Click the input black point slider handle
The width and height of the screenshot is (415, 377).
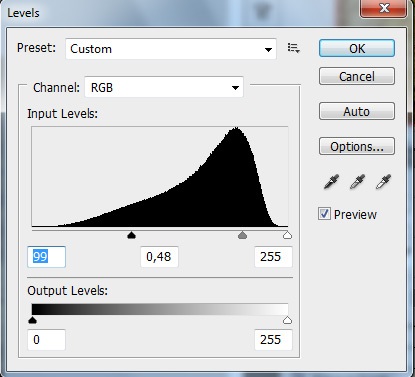pos(132,235)
